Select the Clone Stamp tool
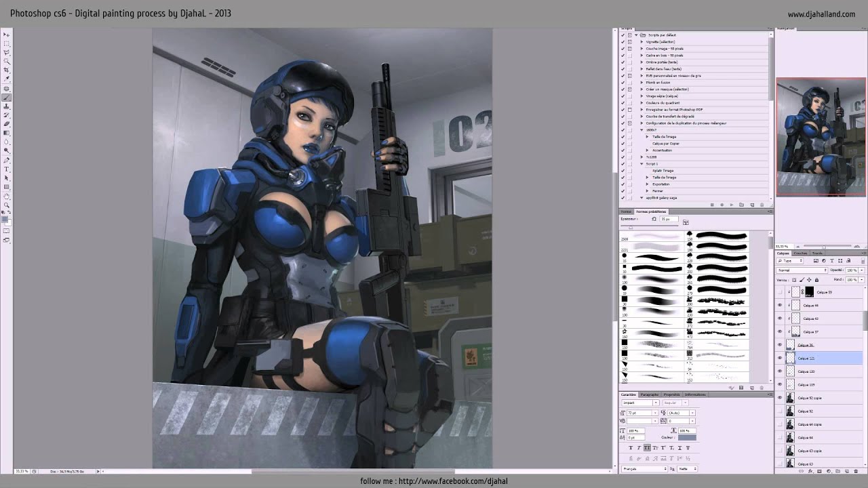868x488 pixels. [x=6, y=106]
